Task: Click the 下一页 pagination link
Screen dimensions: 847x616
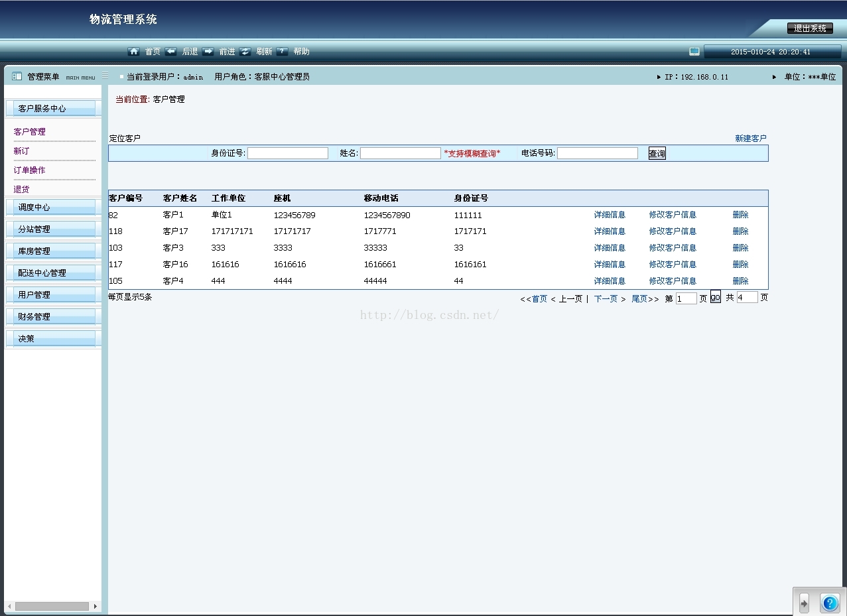Action: (x=606, y=299)
